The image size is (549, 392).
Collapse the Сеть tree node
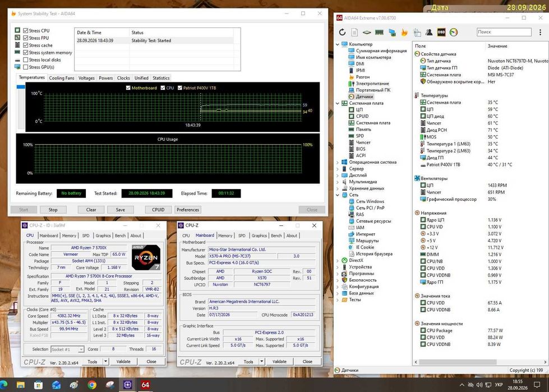pyautogui.click(x=338, y=195)
